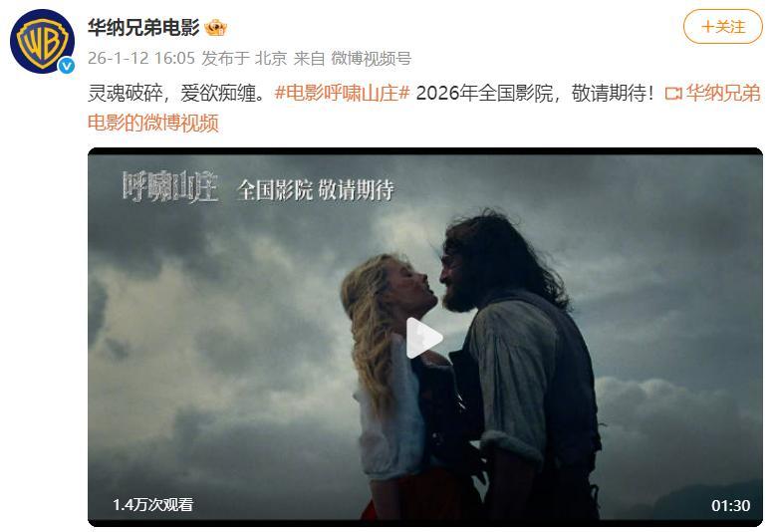Click the 微博视频号 source link
This screenshot has width=778, height=532.
point(372,59)
